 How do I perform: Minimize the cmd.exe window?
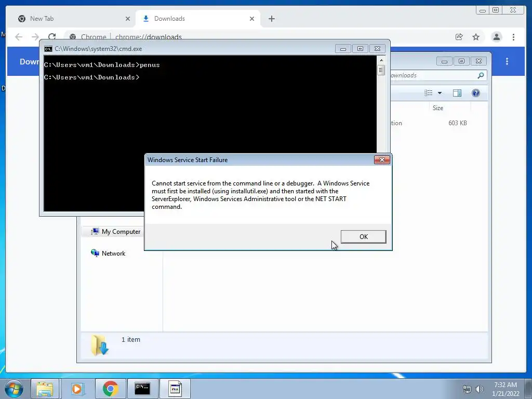pyautogui.click(x=343, y=48)
